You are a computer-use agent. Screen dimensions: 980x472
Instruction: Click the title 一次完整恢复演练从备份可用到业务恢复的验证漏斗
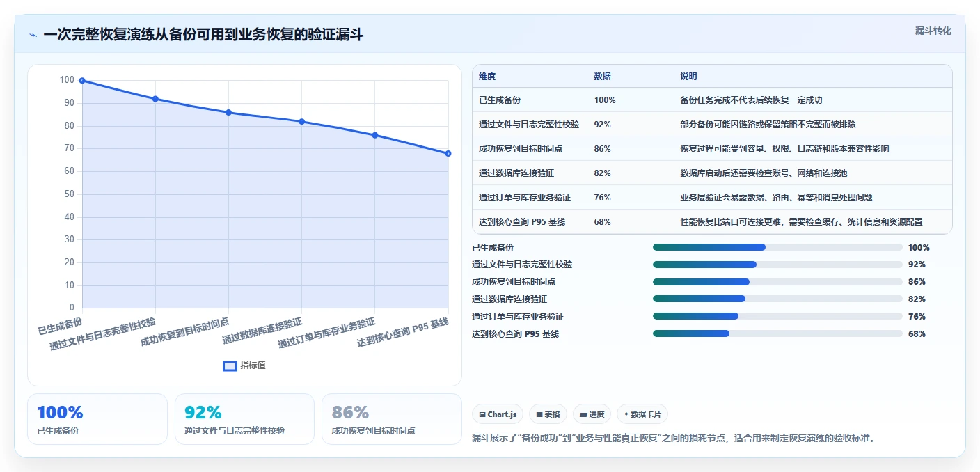click(203, 34)
